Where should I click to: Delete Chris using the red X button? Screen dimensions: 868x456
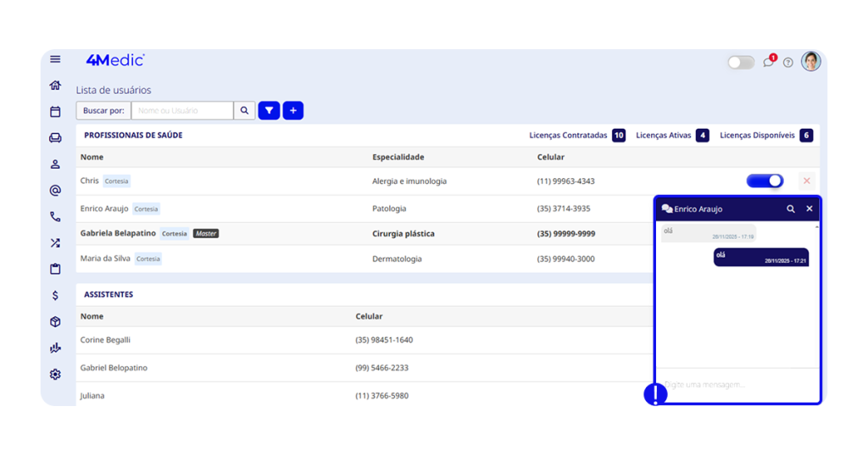pos(807,181)
